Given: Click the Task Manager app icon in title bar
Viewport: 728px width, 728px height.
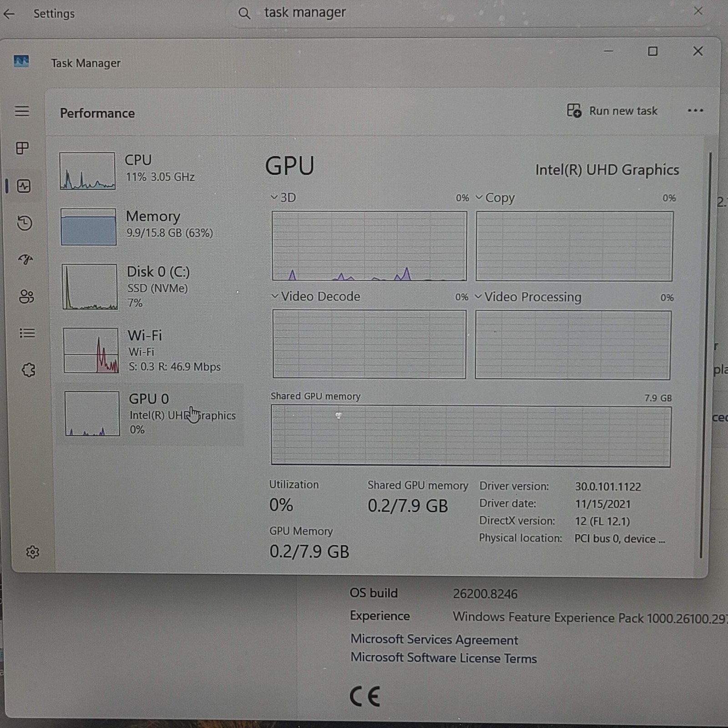Looking at the screenshot, I should (21, 61).
